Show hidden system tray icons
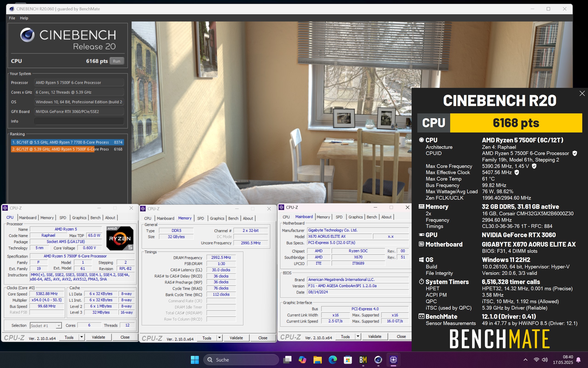Viewport: 588px width, 368px height. 525,359
